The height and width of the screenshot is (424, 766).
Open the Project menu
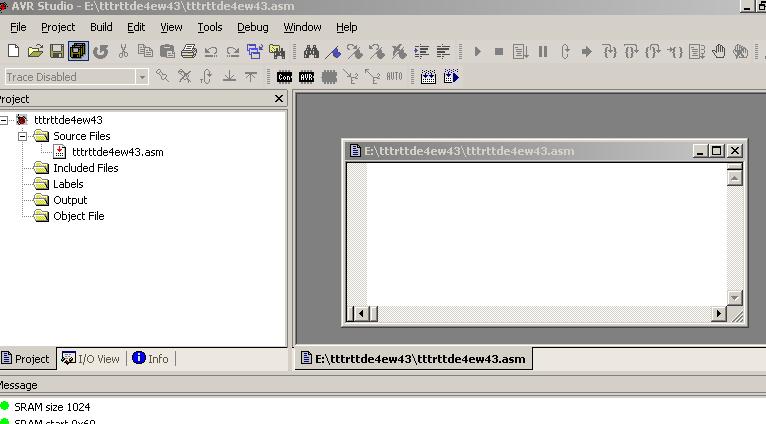58,27
